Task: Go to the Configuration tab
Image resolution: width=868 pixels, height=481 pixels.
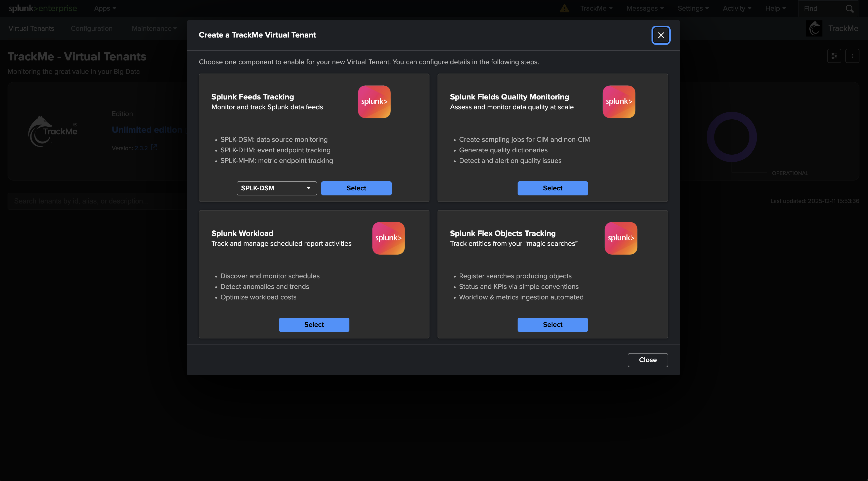Action: 92,29
